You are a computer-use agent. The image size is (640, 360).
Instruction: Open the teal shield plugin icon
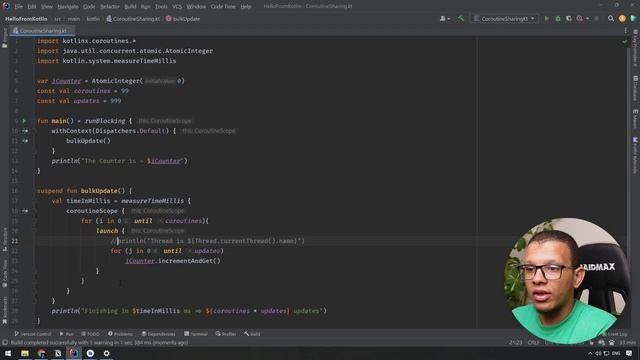633,19
